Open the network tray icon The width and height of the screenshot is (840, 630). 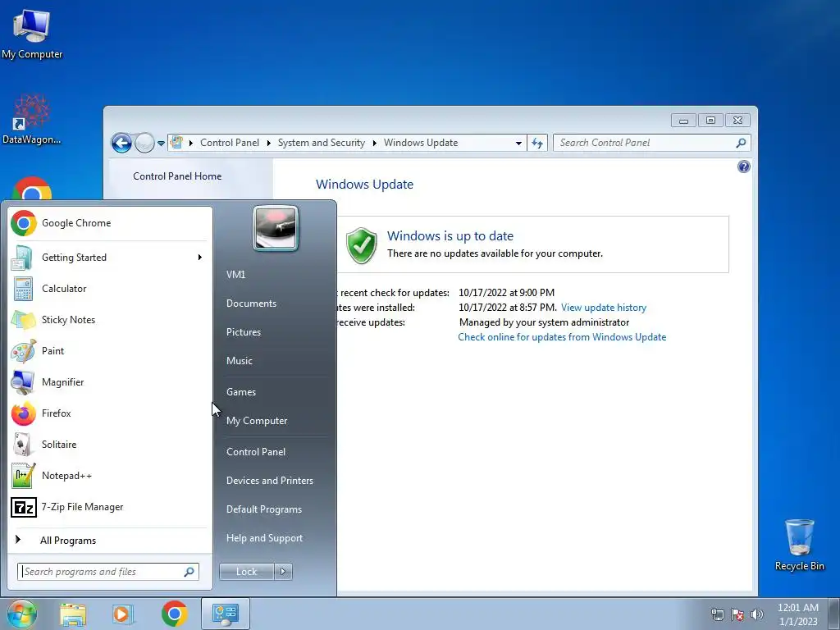coord(717,614)
